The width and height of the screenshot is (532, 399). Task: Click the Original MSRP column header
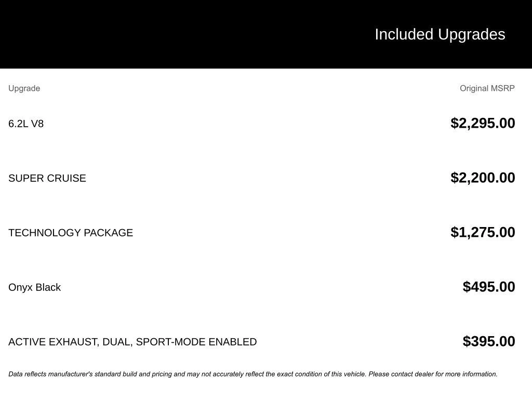487,88
